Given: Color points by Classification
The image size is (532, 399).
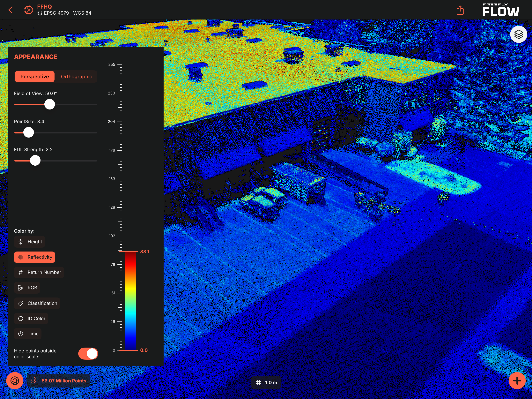Looking at the screenshot, I should 37,303.
